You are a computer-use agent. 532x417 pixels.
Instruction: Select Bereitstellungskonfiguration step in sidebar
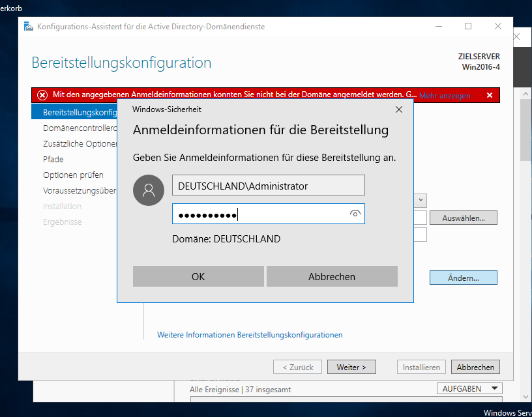coord(74,112)
